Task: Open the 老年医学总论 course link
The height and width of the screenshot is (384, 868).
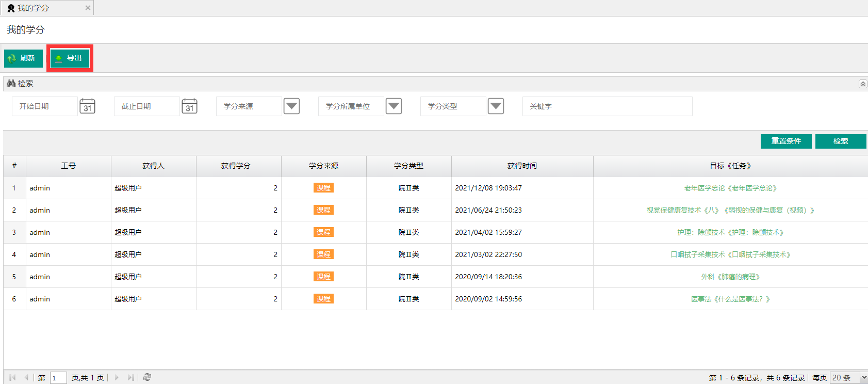Action: (730, 188)
